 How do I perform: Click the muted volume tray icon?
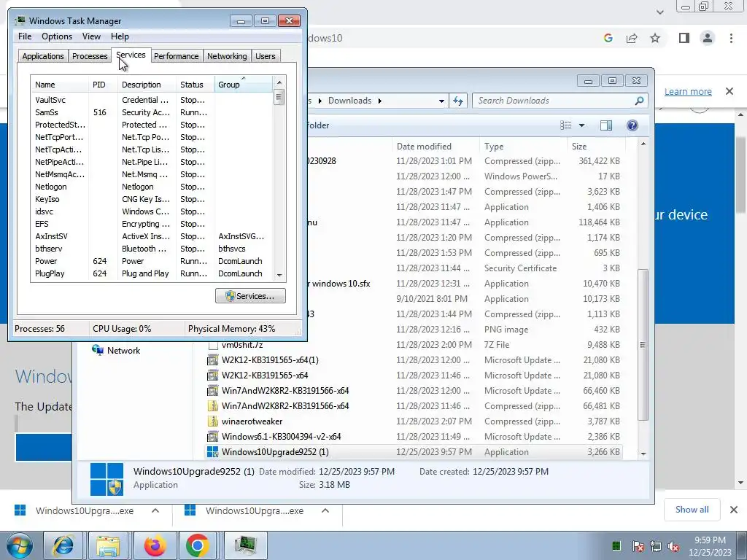pos(673,546)
